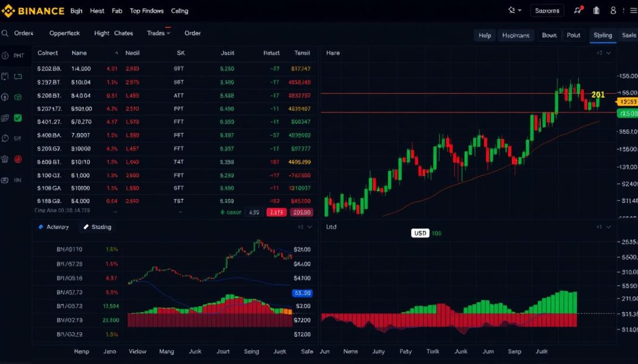
Task: Click the yellow price label on chart axis
Action: tap(627, 102)
